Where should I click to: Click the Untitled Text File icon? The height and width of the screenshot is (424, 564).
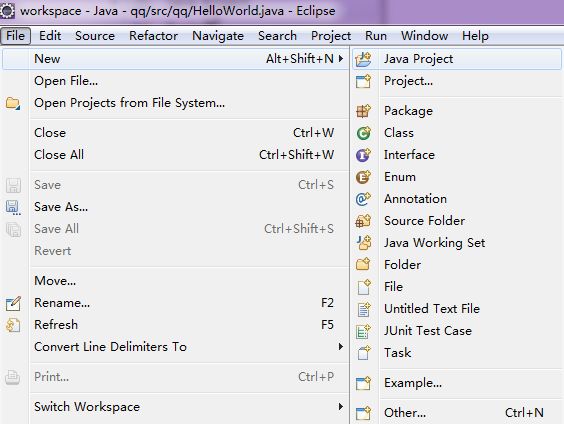363,309
